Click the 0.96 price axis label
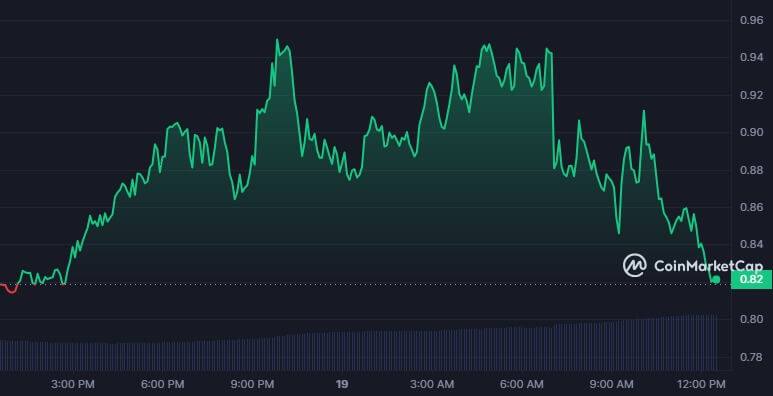Screen dimensions: 773x396 752,21
